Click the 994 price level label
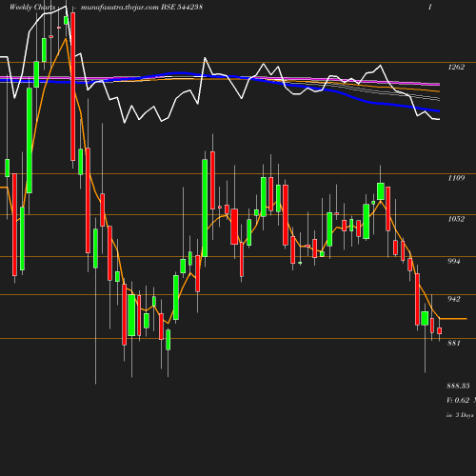This screenshot has height=476, width=476. coord(453,261)
